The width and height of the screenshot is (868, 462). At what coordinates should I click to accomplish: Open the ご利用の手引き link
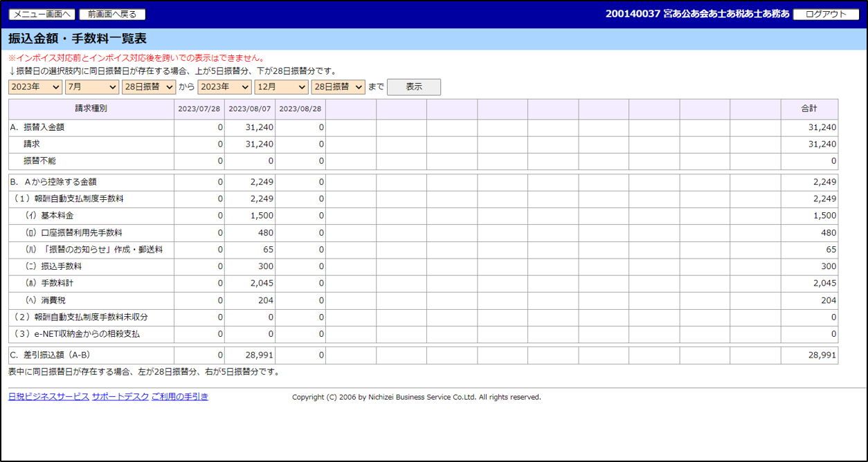180,397
